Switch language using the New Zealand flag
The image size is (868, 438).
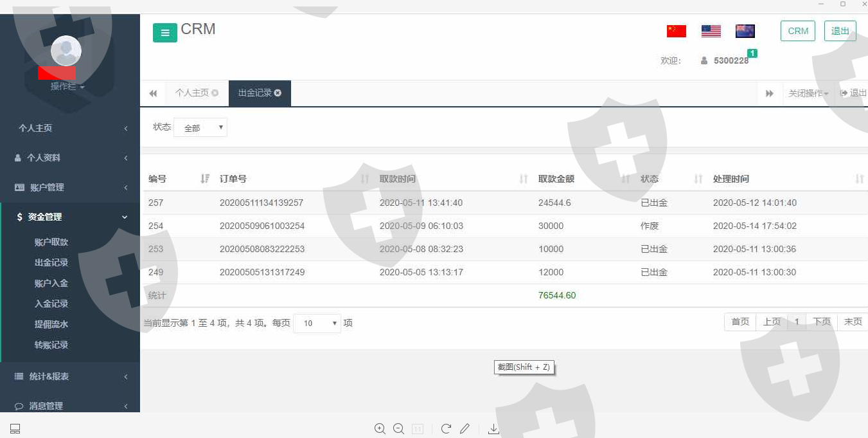(745, 31)
